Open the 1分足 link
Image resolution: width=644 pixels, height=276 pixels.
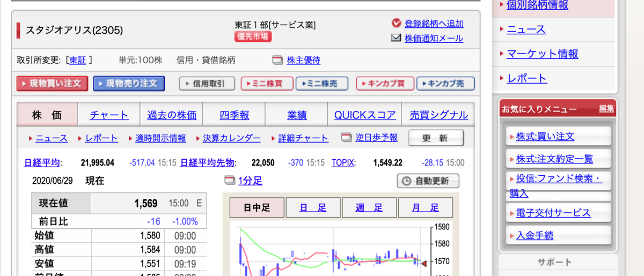[250, 181]
